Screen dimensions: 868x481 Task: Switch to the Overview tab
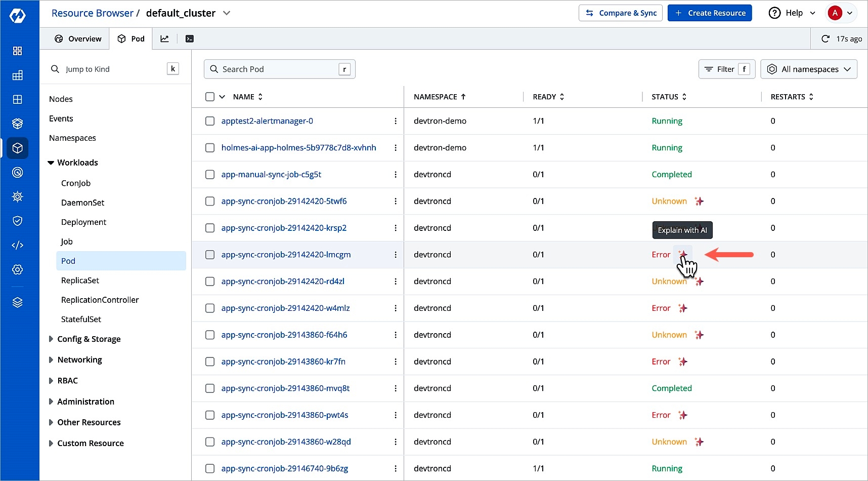[78, 39]
